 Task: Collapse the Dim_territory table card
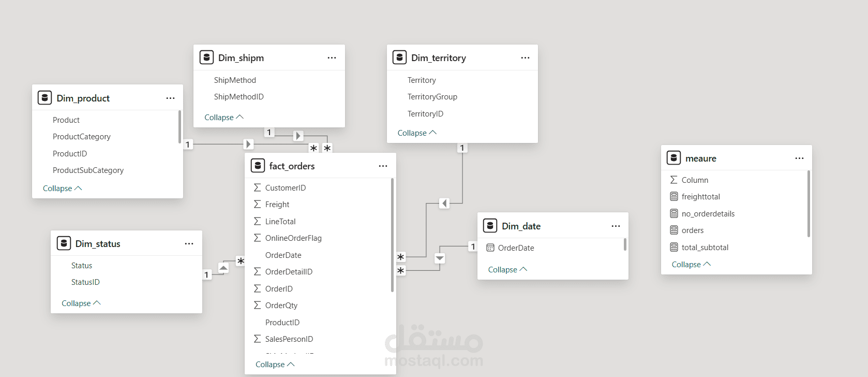click(x=417, y=133)
